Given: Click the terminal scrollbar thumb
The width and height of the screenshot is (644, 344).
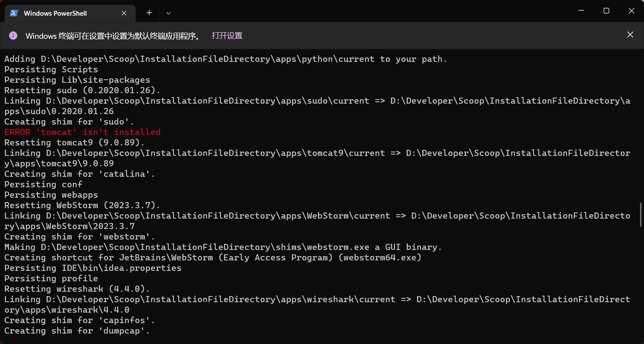Looking at the screenshot, I should coord(641,214).
